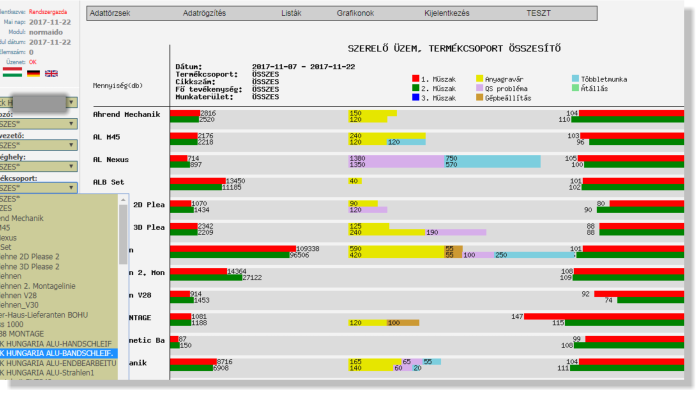Click Kijelentkezés to log out

pyautogui.click(x=447, y=13)
